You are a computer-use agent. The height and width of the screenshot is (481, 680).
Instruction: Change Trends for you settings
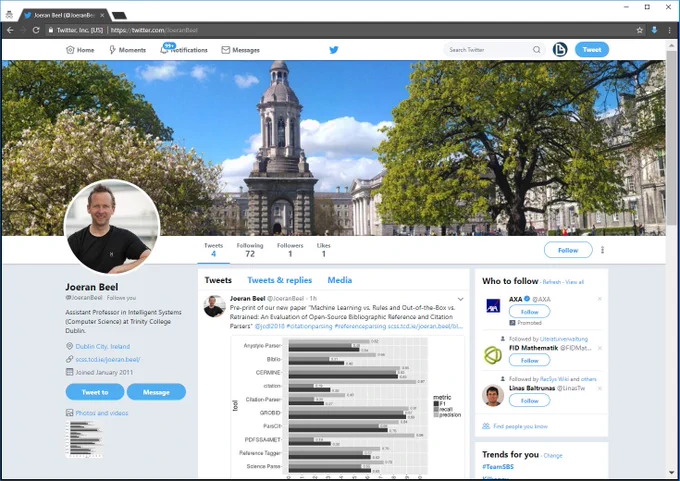tap(553, 455)
